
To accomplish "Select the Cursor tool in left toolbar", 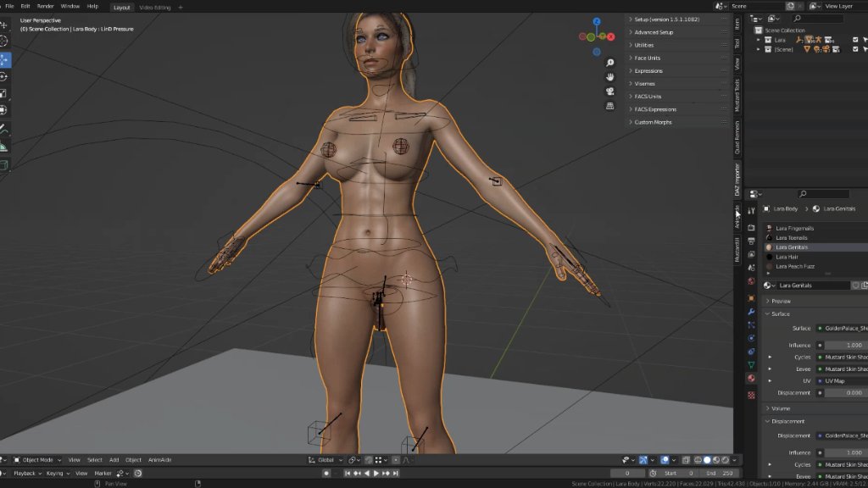I will pyautogui.click(x=3, y=41).
